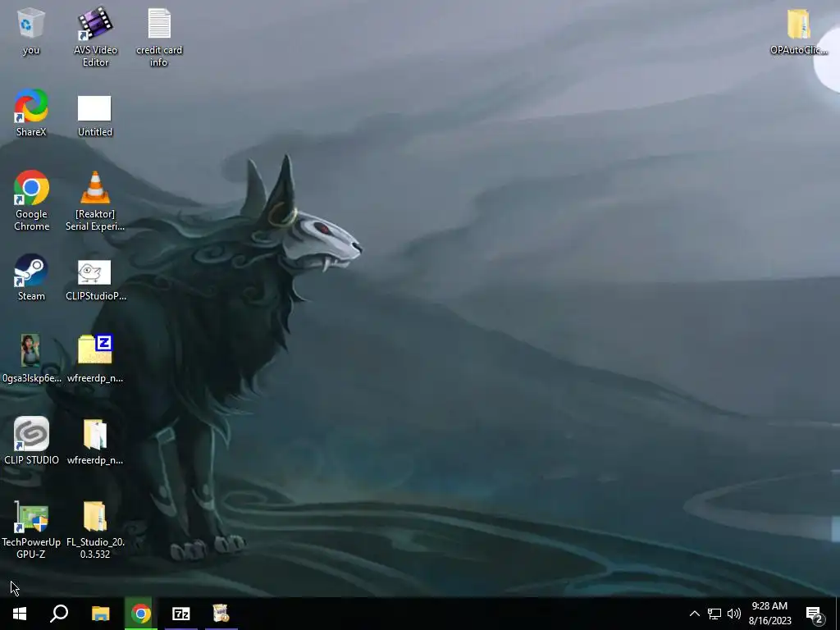840x630 pixels.
Task: Open the wfreerdp_n... folder with documents
Action: [95, 441]
